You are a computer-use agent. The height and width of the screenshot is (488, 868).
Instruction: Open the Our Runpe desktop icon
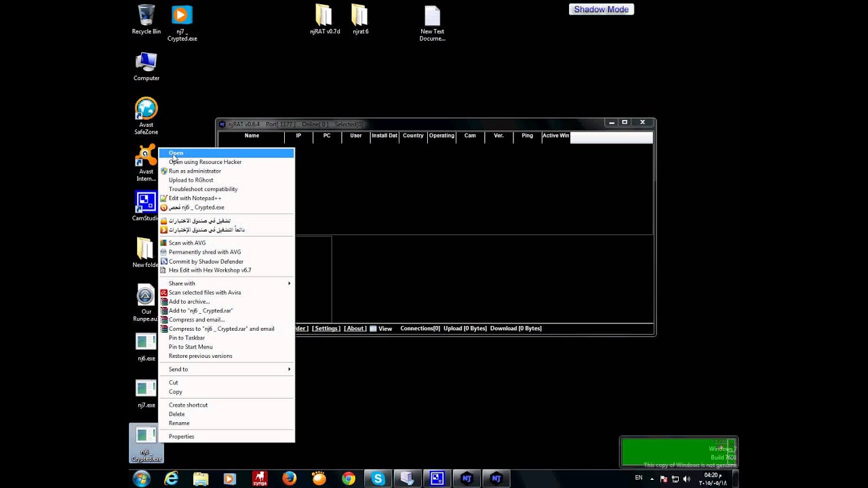(146, 303)
